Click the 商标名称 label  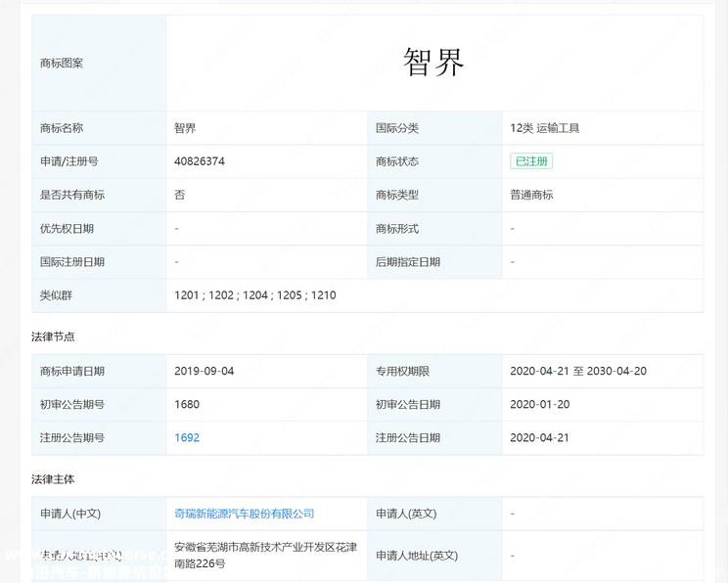tap(62, 128)
